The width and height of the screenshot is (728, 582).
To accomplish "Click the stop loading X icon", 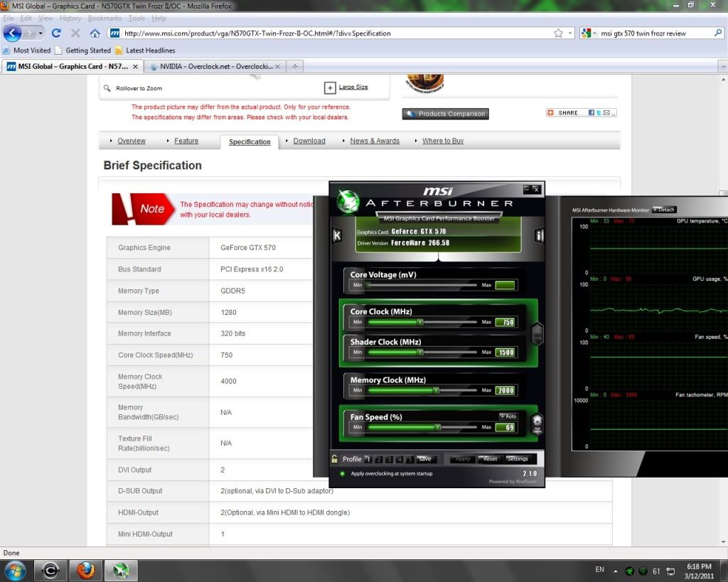I will click(75, 33).
